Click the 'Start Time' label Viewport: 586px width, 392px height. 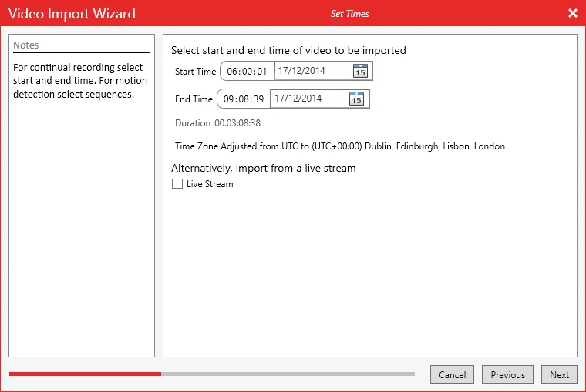click(195, 72)
